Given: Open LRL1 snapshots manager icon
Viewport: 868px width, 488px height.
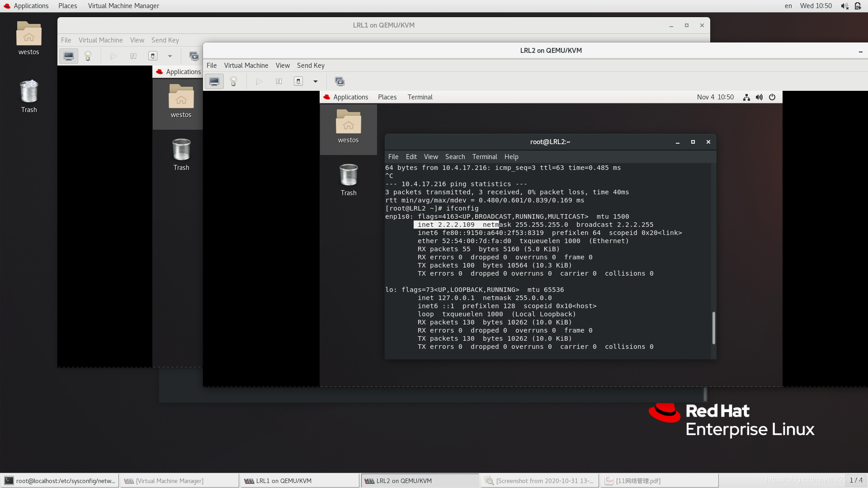Looking at the screenshot, I should pos(194,56).
